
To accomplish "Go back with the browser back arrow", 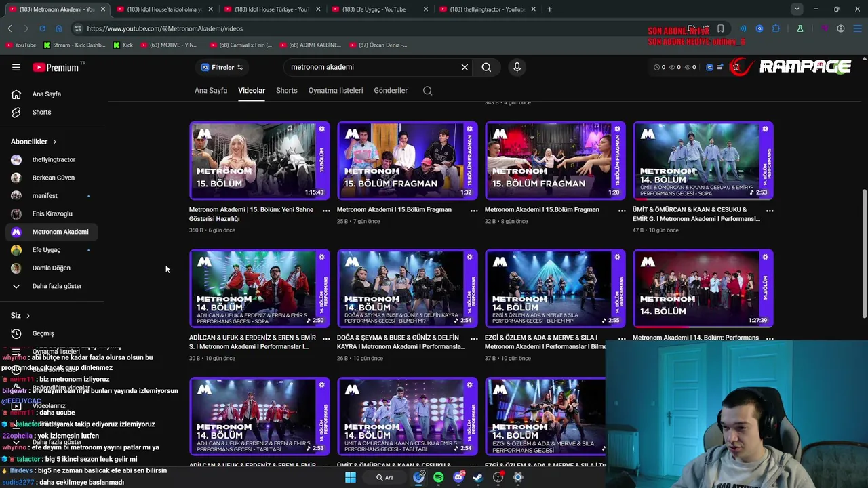I will [9, 28].
